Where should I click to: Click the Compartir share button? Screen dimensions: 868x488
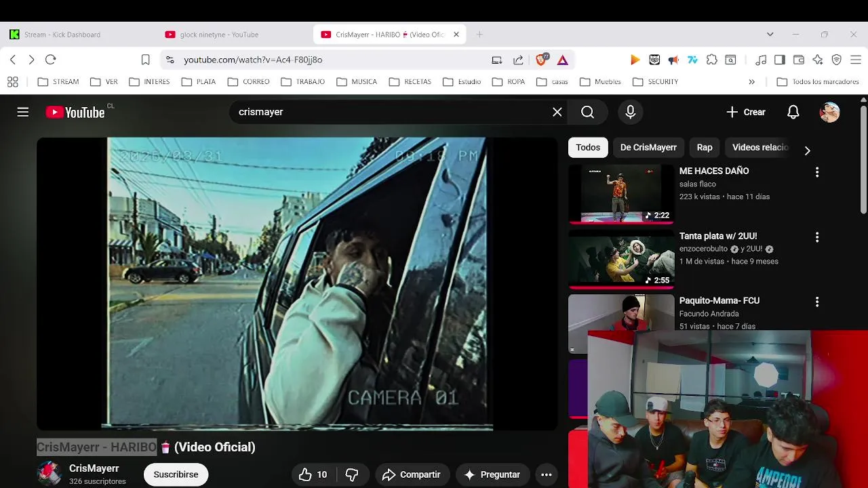click(412, 474)
